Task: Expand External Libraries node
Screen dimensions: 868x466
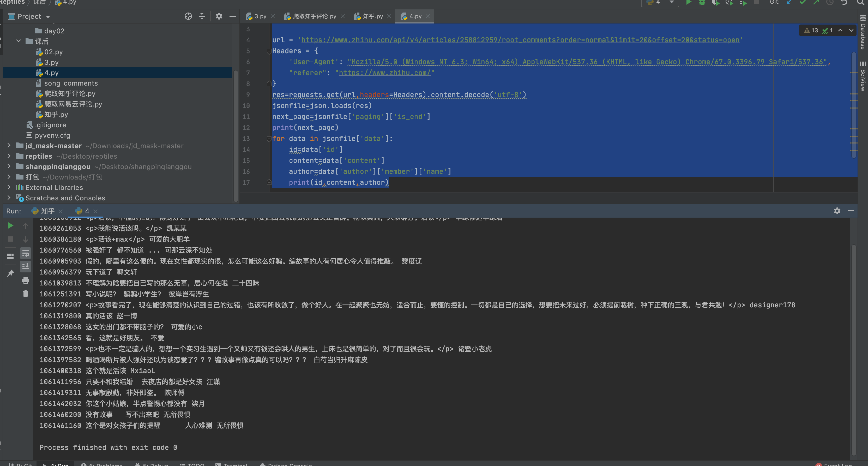Action: 9,188
